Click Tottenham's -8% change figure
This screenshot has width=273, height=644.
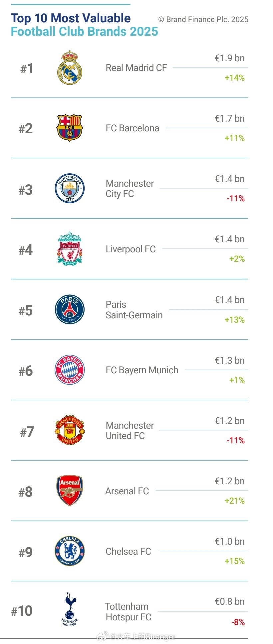(238, 622)
